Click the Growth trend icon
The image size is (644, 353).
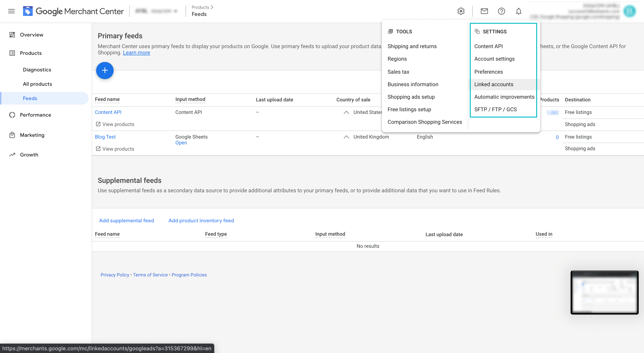[x=12, y=155]
